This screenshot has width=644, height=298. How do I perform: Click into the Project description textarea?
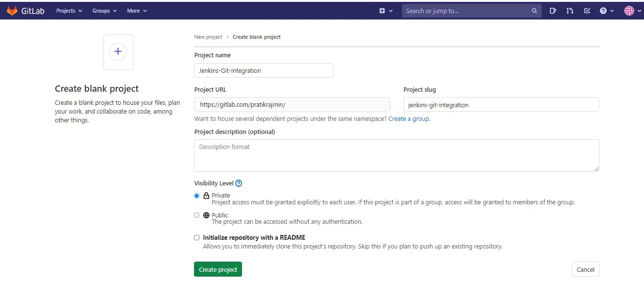pos(397,155)
